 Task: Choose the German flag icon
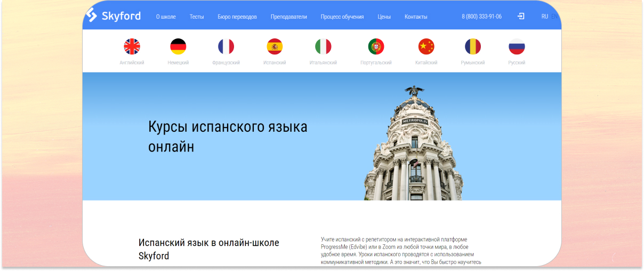coord(178,47)
